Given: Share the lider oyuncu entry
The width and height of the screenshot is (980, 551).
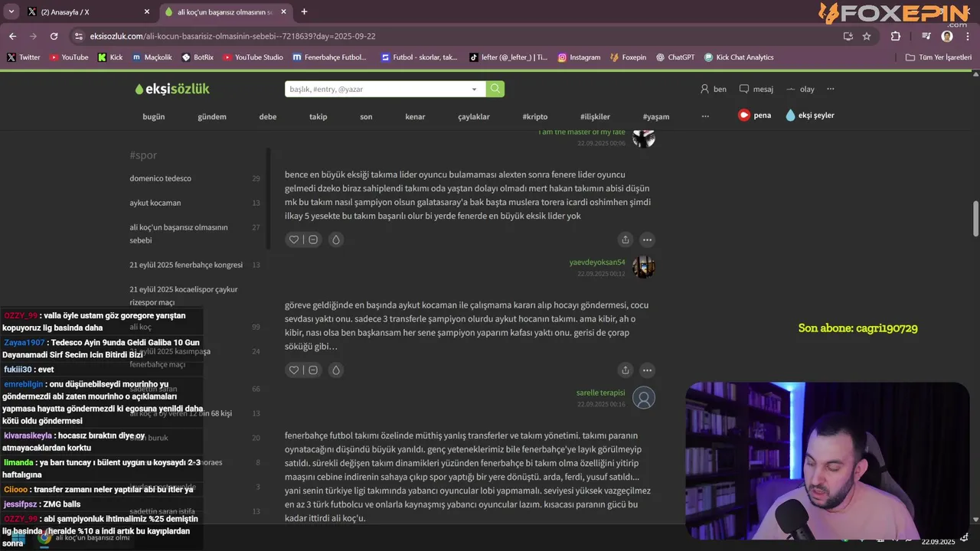Looking at the screenshot, I should coord(626,240).
